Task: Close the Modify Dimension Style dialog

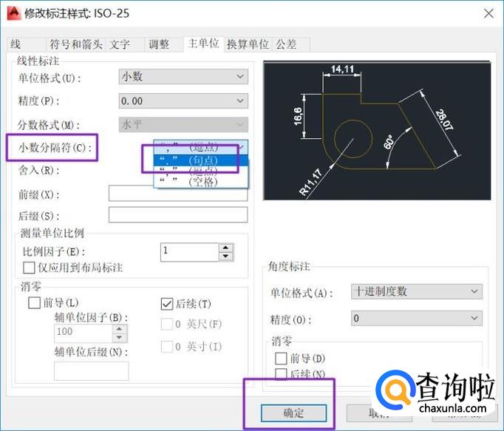Action: coord(488,13)
